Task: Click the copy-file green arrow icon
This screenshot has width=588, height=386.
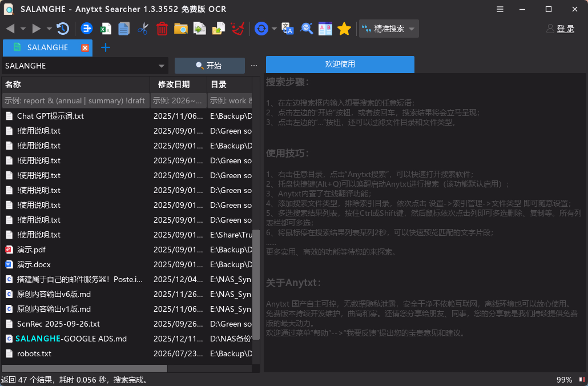Action: [199, 29]
